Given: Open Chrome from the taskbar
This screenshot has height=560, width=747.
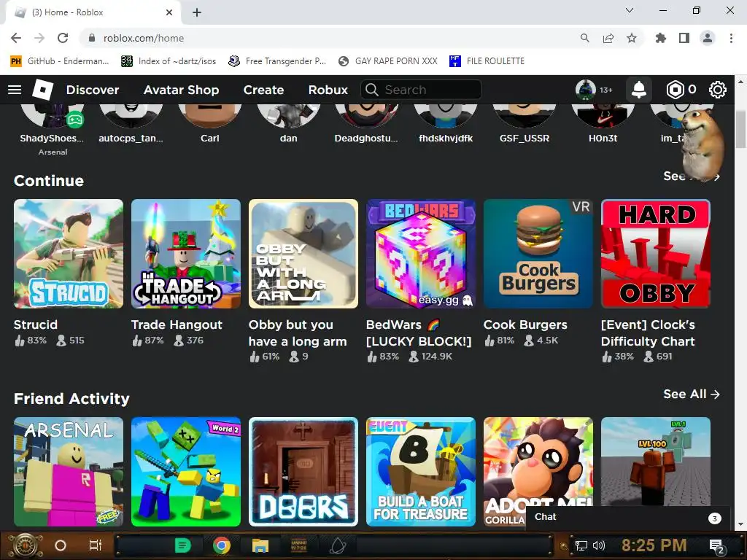Looking at the screenshot, I should coord(222,545).
